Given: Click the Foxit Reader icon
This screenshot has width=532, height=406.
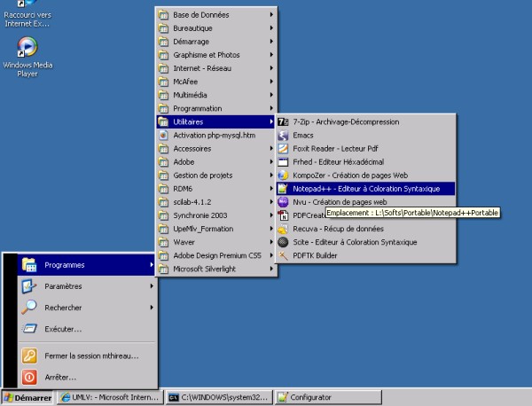Looking at the screenshot, I should (x=284, y=148).
